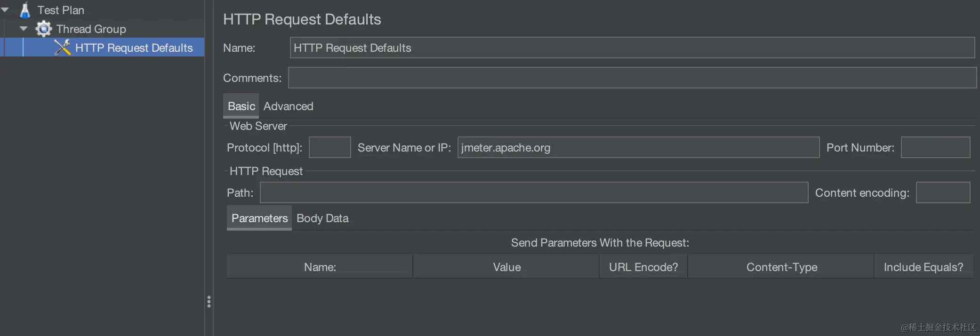Click the Port Number input field
The height and width of the screenshot is (336, 980).
pyautogui.click(x=935, y=147)
